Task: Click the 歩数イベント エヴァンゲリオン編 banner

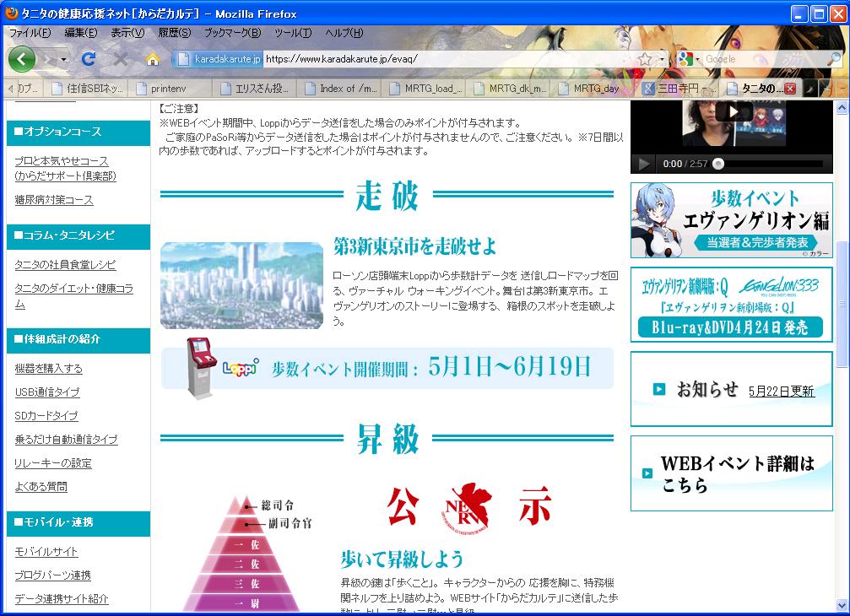Action: point(731,220)
